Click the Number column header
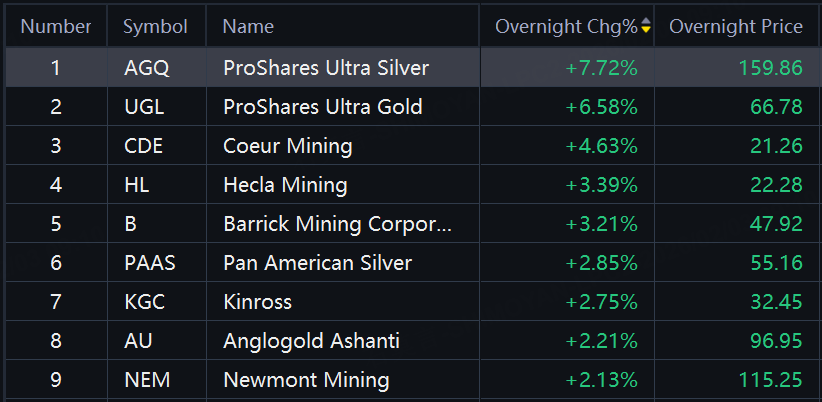The image size is (822, 402). (x=56, y=26)
